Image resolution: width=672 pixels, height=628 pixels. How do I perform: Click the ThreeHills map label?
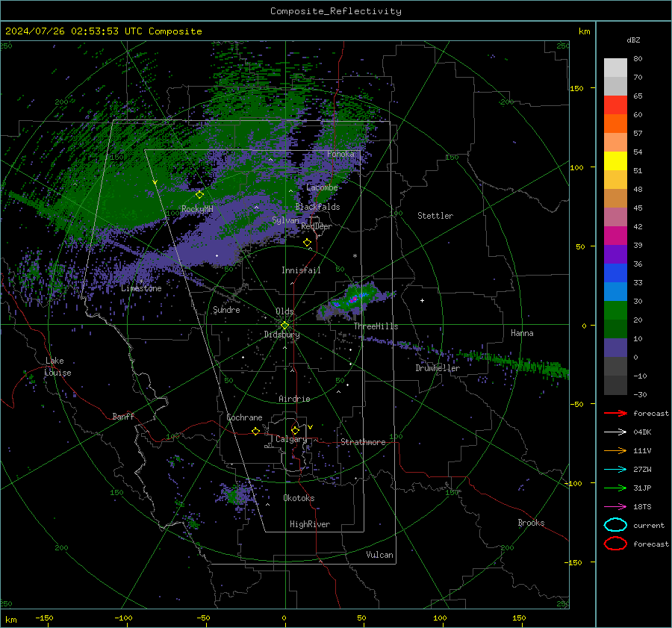tap(376, 326)
